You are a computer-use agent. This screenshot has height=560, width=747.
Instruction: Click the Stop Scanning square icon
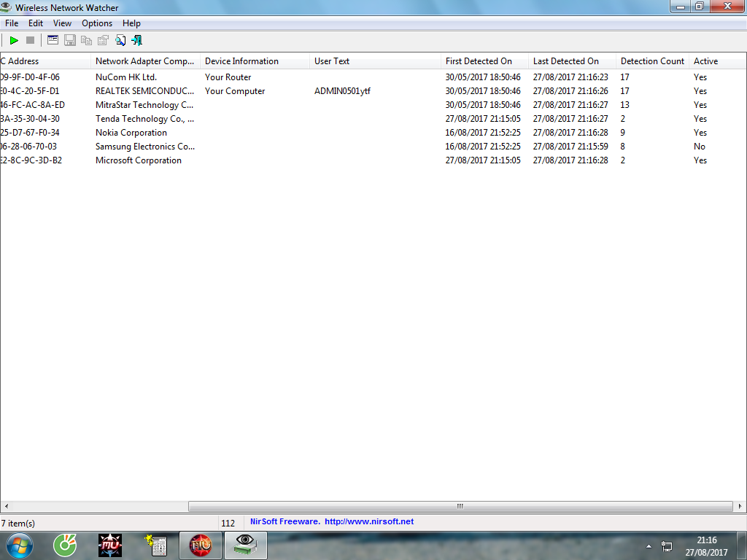point(30,40)
